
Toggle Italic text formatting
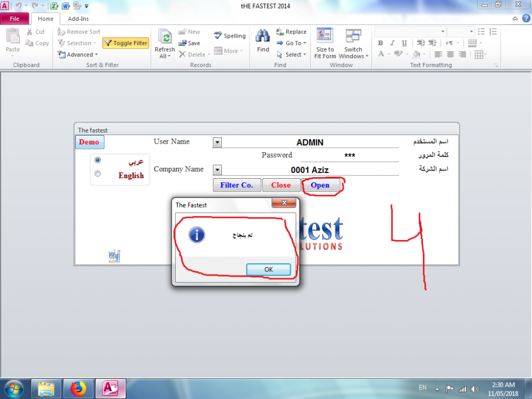pos(392,43)
